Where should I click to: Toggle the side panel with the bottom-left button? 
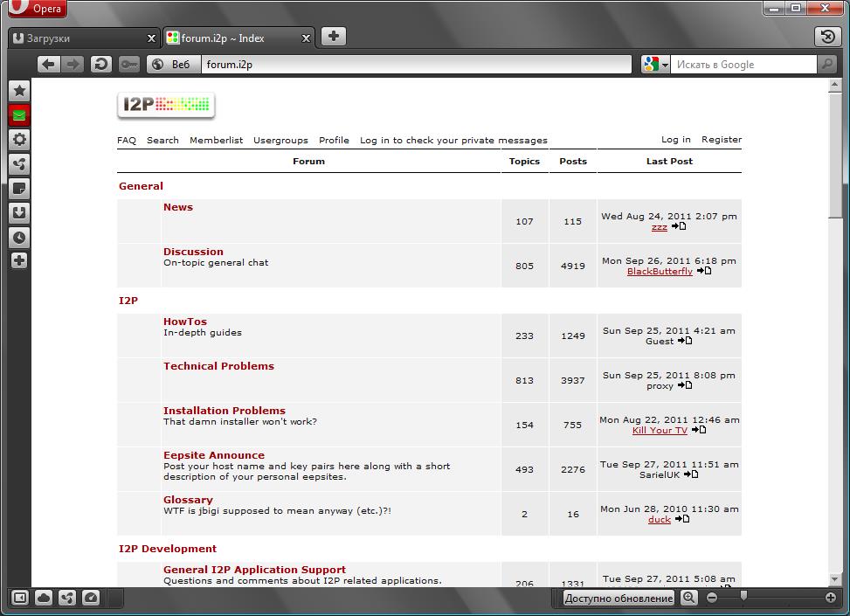tap(19, 598)
